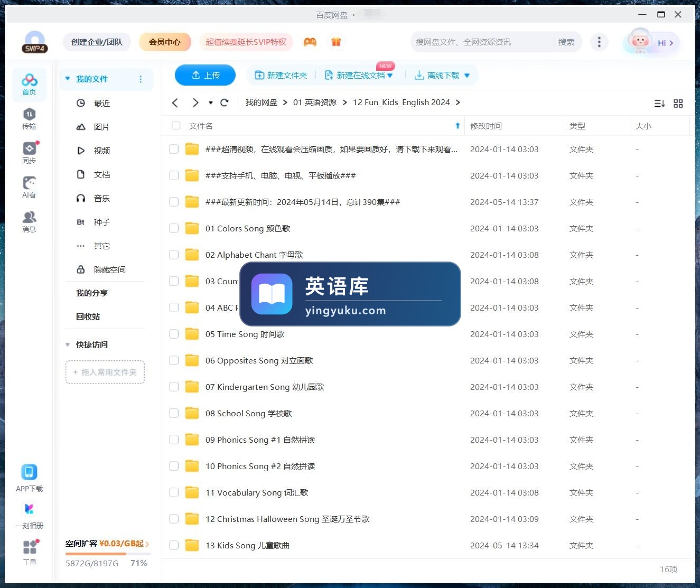Open folder 12 Christmas Halloween Song 圣诞万圣节歌
Screen dimensions: 700x588
coord(287,519)
